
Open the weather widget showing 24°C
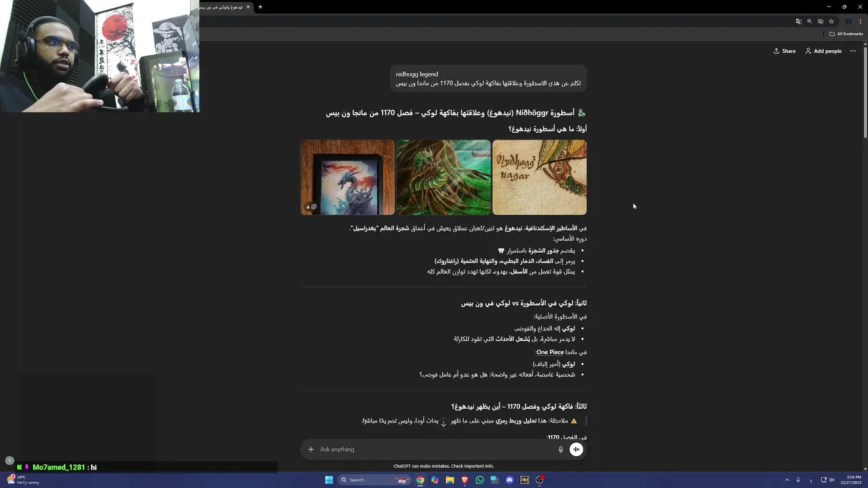click(x=24, y=480)
